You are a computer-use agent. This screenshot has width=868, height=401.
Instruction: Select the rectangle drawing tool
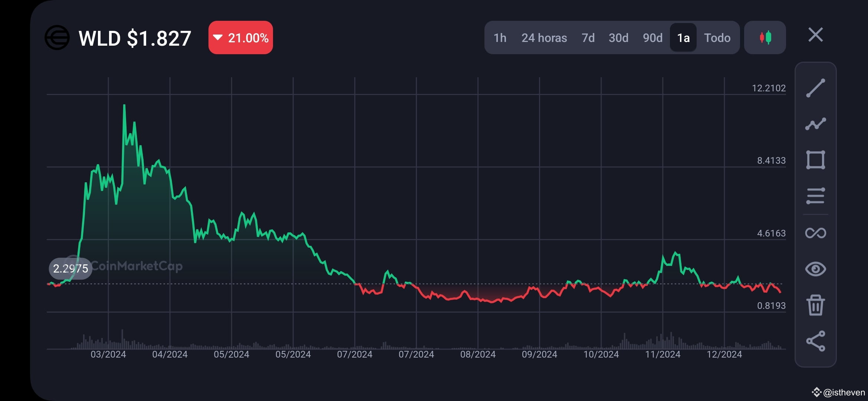pyautogui.click(x=815, y=160)
